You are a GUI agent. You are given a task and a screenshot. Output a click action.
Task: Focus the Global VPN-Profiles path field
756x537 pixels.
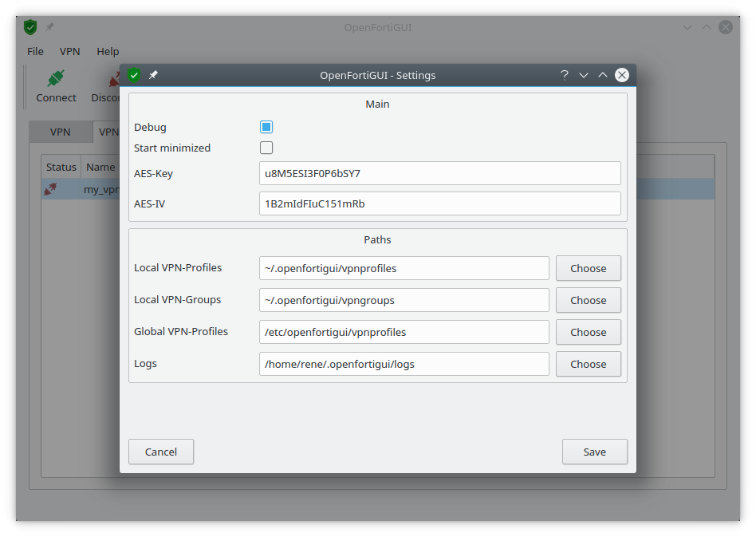click(404, 332)
